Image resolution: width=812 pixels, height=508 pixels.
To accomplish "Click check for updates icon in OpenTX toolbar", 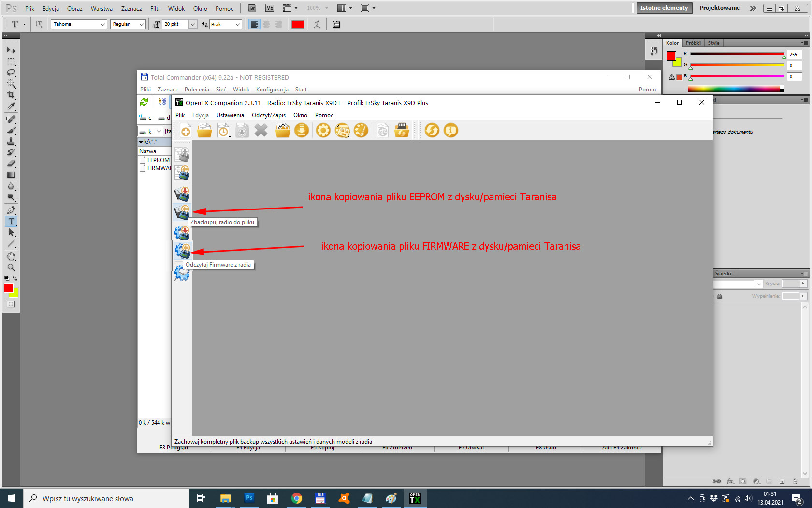I will [x=432, y=131].
